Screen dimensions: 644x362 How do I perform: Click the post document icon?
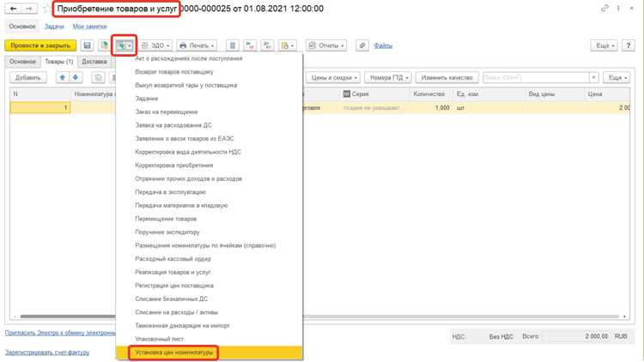(x=104, y=45)
